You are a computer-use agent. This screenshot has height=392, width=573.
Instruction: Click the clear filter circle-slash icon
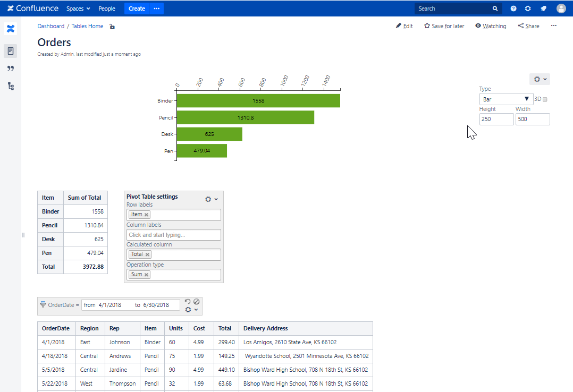click(x=196, y=302)
